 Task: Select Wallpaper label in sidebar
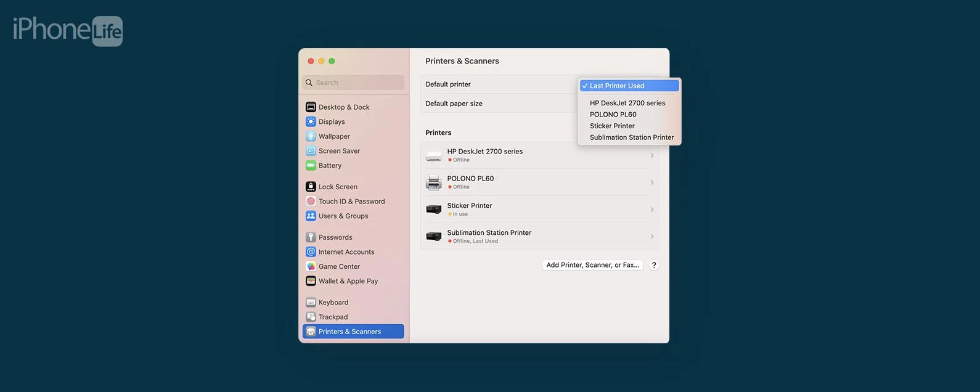coord(334,136)
